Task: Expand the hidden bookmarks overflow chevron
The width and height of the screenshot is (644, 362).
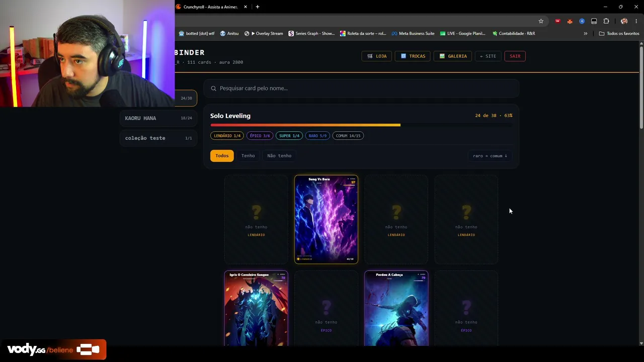Action: 585,34
